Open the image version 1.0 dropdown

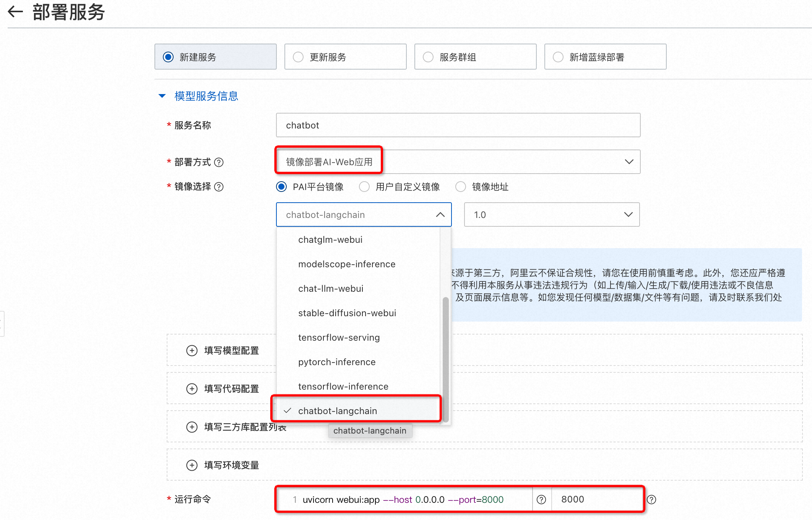[628, 214]
